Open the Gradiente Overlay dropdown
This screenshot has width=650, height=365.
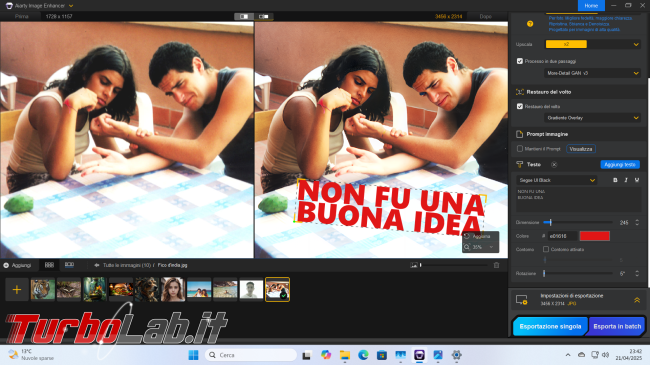tap(592, 118)
